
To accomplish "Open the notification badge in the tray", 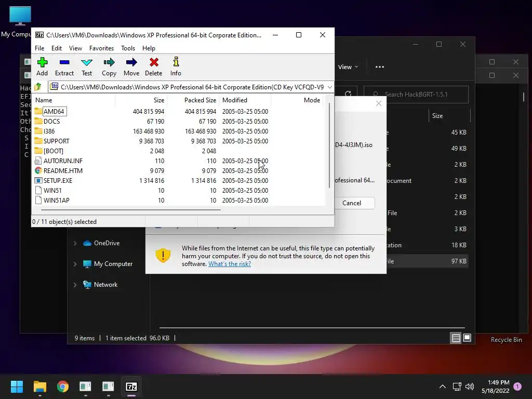I will pos(517,387).
